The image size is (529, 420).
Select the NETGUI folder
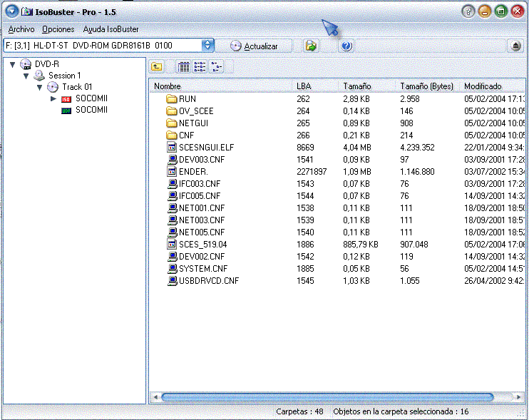point(192,123)
